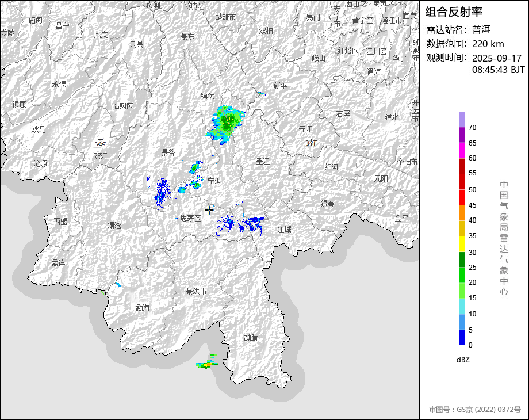Click the vertical 中国气象局雷达气象中心 text

504,238
